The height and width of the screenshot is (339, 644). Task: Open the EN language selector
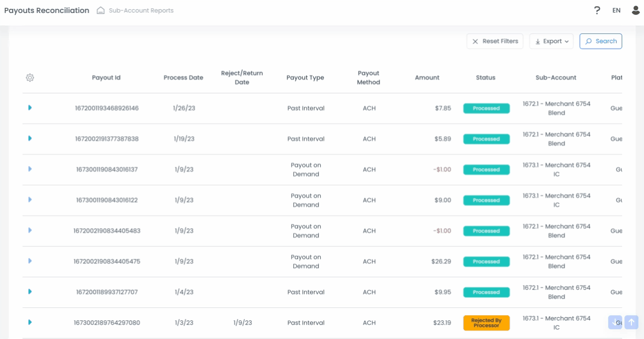point(616,10)
